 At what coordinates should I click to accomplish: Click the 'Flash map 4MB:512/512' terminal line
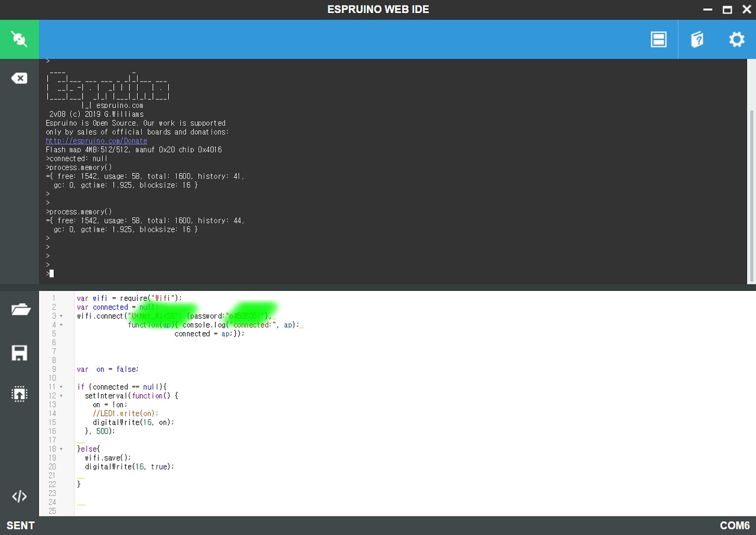pyautogui.click(x=133, y=150)
